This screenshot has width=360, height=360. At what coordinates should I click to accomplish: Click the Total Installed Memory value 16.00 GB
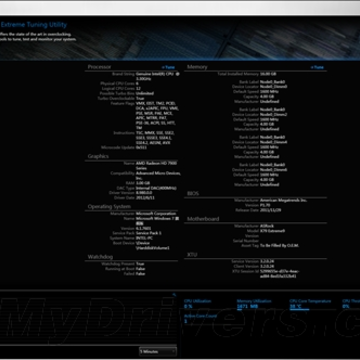(x=268, y=74)
